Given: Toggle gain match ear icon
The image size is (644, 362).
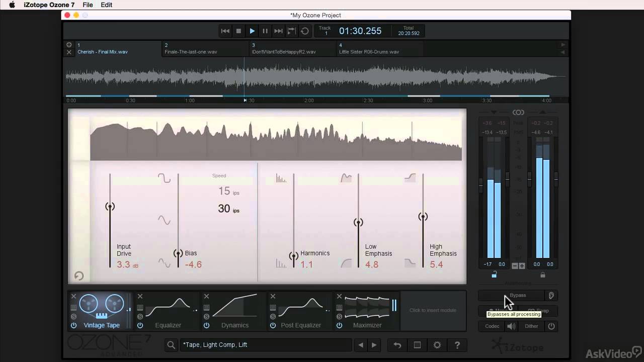Looking at the screenshot, I should pos(551,296).
